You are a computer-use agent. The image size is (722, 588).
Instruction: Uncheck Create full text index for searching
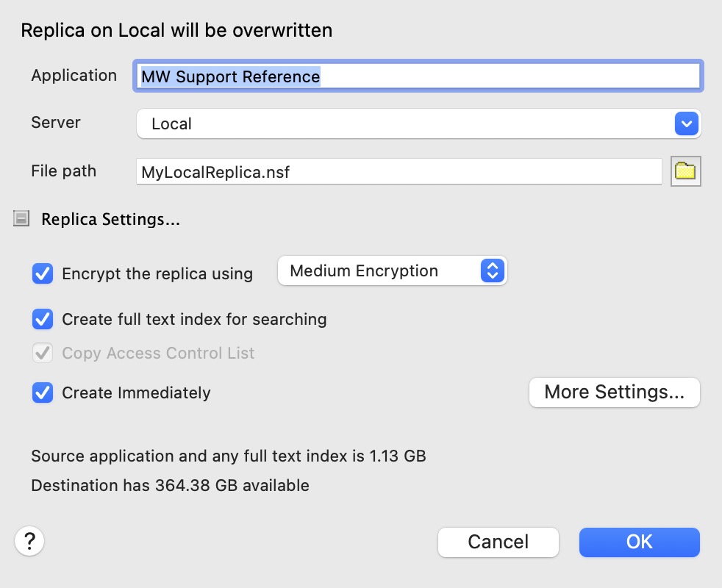[43, 319]
